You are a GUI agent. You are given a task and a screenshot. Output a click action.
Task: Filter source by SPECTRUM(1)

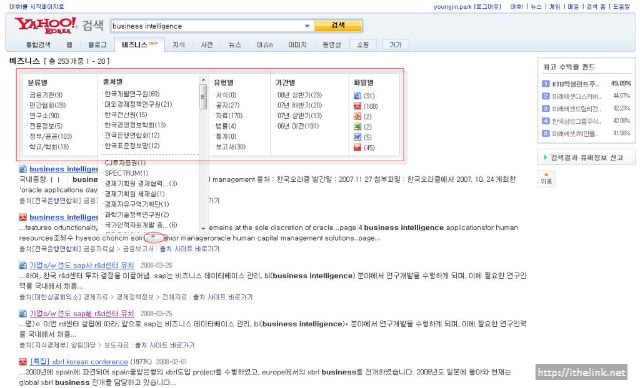tap(126, 173)
